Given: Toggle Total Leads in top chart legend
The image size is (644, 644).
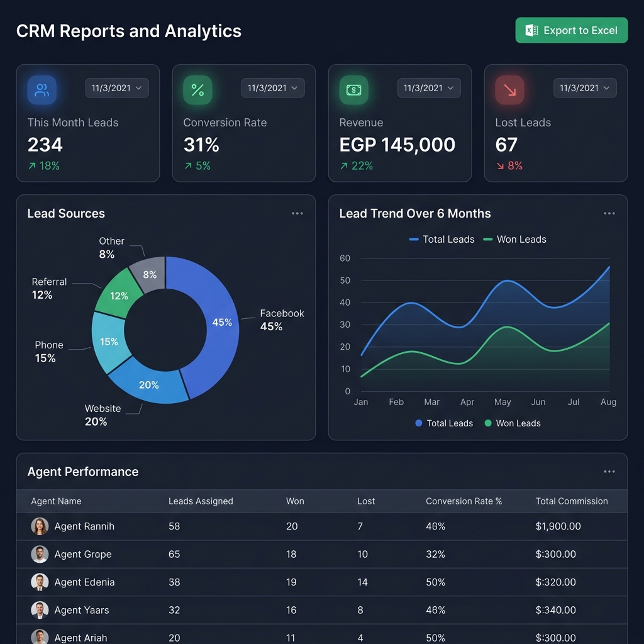Looking at the screenshot, I should 442,239.
